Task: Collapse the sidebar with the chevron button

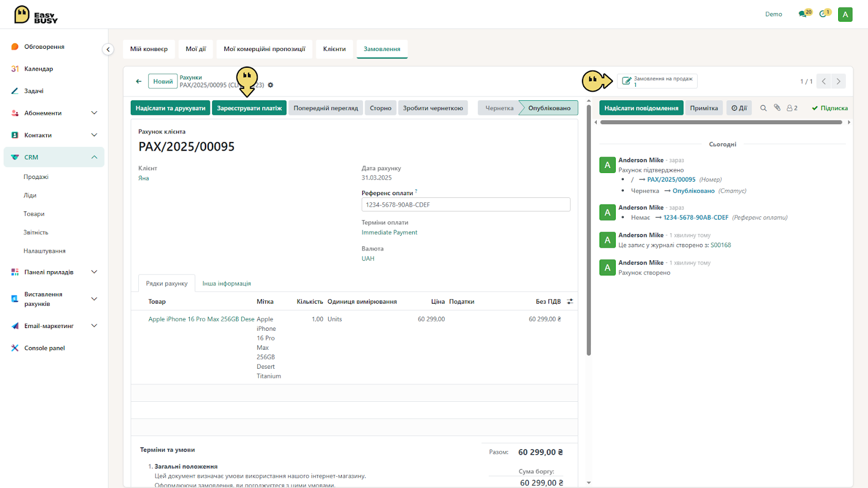Action: pyautogui.click(x=108, y=49)
